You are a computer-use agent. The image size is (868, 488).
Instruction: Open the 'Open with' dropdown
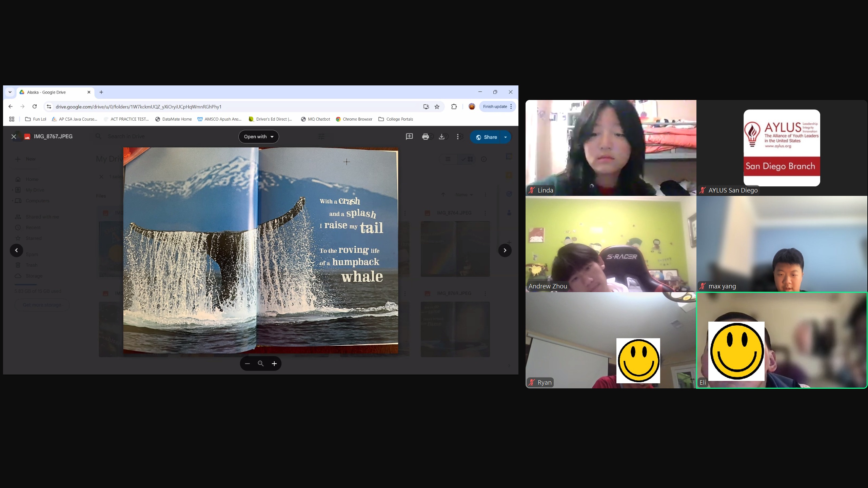point(259,137)
